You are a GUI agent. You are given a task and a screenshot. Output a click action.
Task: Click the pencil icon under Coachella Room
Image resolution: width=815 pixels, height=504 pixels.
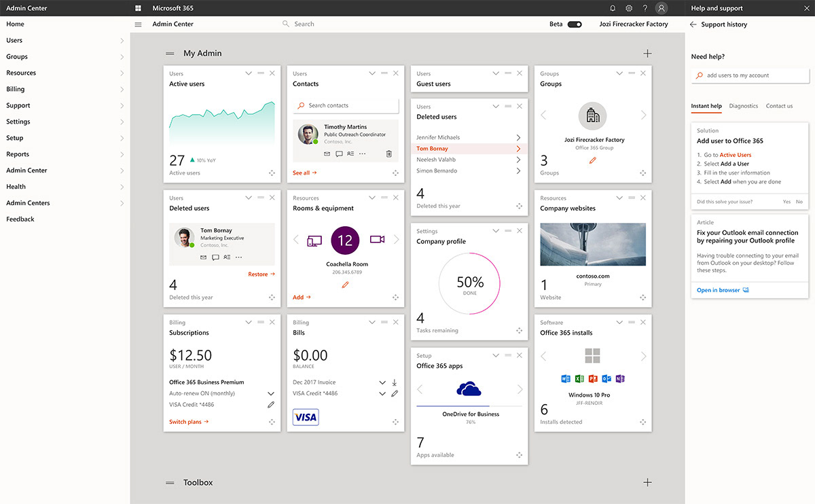pos(345,285)
